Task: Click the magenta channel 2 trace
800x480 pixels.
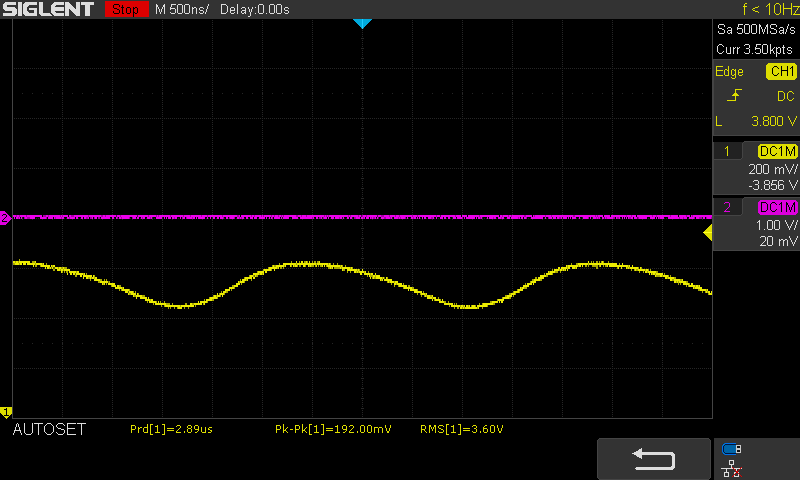Action: point(362,217)
